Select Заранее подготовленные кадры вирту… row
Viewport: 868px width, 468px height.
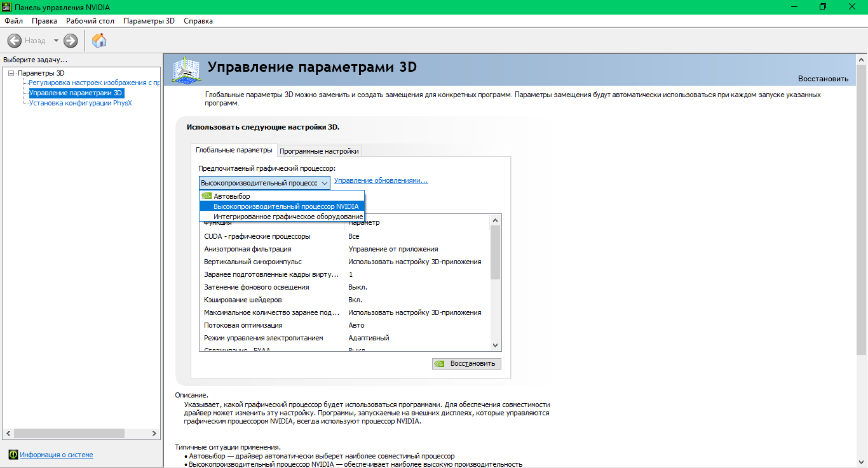click(x=345, y=274)
